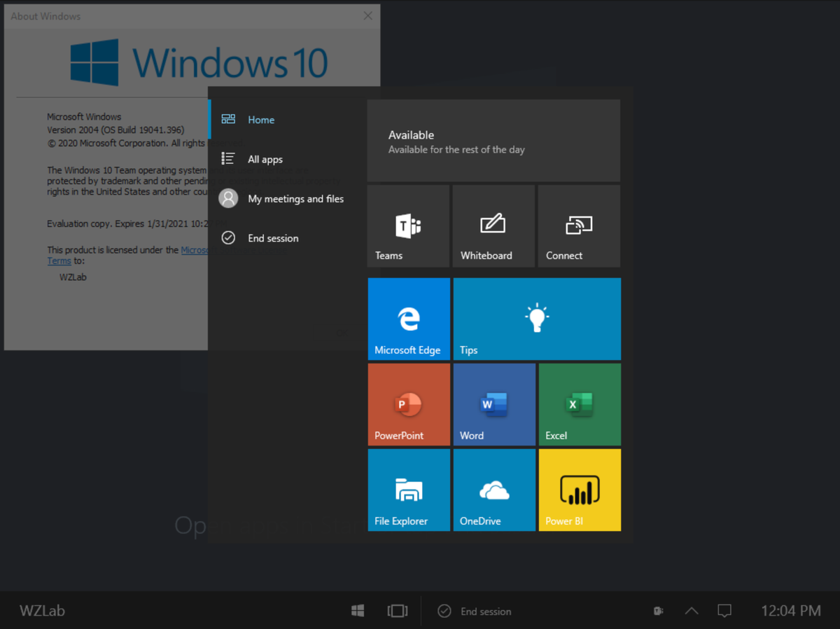The width and height of the screenshot is (840, 629).
Task: Launch the Power BI tile
Action: (x=580, y=490)
